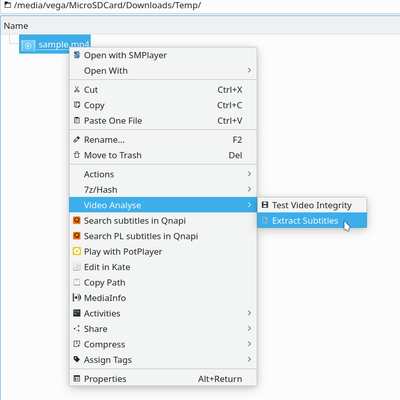400x400 pixels.
Task: Click the yellow PotPlayer icon
Action: (77, 251)
